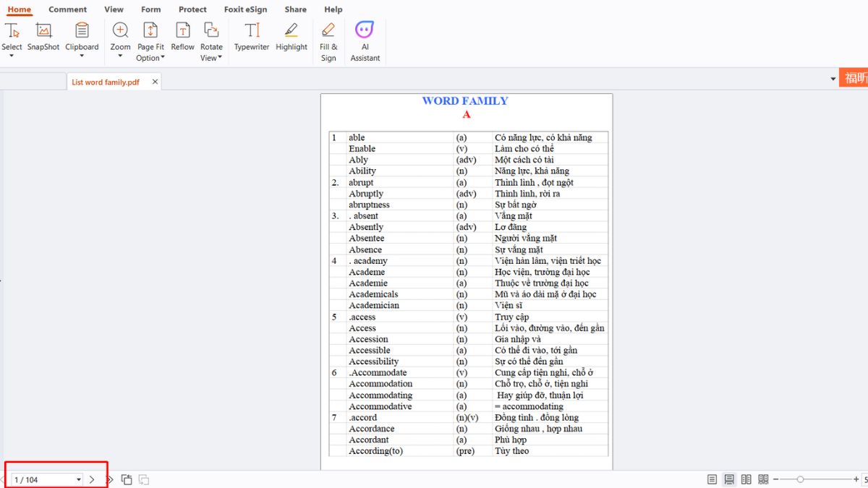Open the Comment ribbon tab
The height and width of the screenshot is (488, 868).
(x=67, y=9)
